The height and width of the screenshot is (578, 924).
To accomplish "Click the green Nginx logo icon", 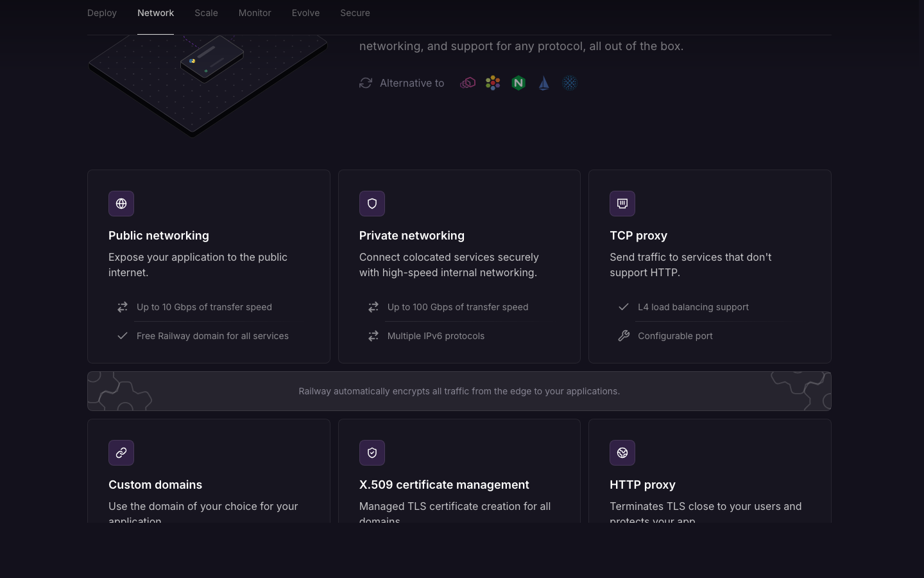I will (518, 83).
